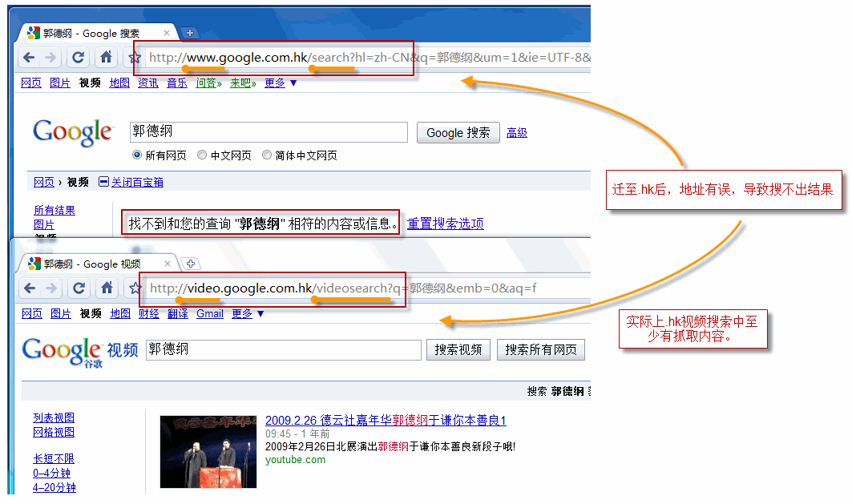The width and height of the screenshot is (852, 504).
Task: Filter videos by 0–4分钟
Action: point(51,473)
